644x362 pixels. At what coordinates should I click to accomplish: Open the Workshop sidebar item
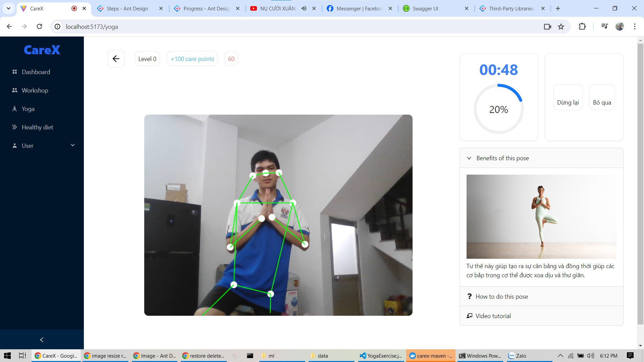click(35, 90)
